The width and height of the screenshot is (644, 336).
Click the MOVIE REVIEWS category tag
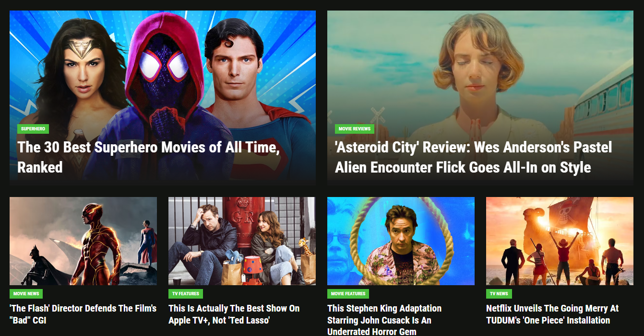click(x=354, y=129)
